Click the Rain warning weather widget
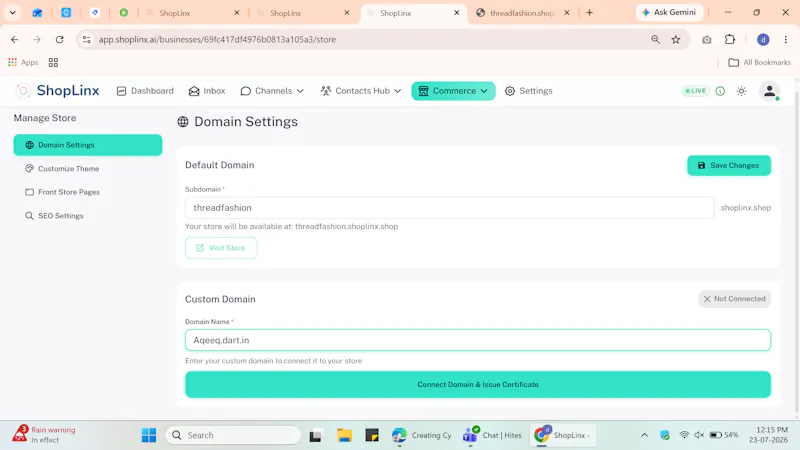The image size is (800, 450). point(44,435)
